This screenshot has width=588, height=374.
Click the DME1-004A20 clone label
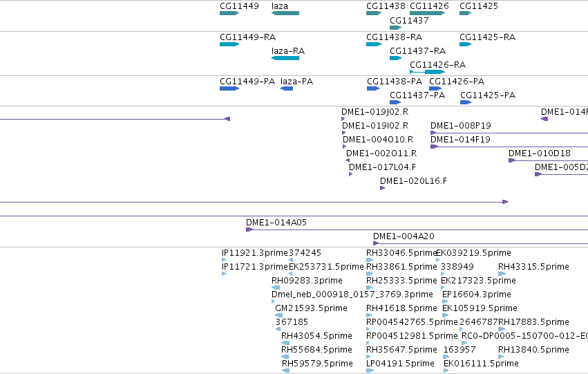click(404, 236)
